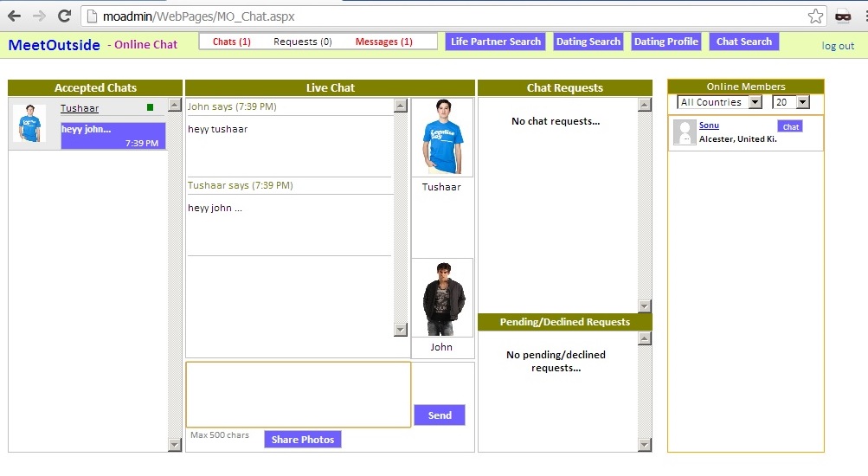Open the All Countries dropdown

tap(720, 102)
